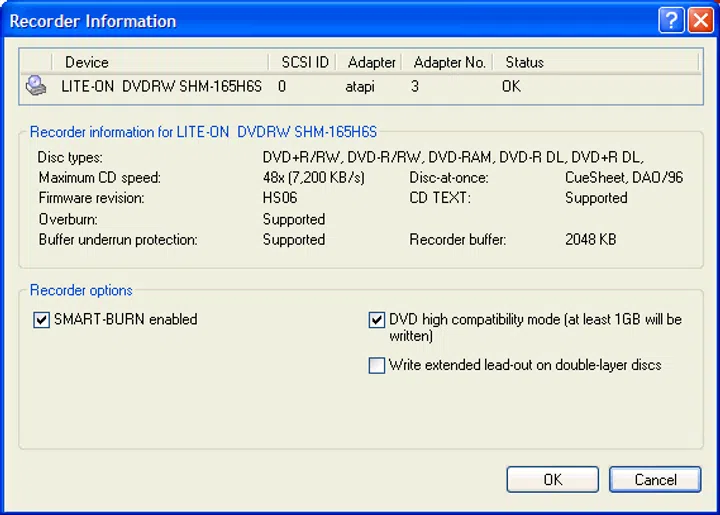Image resolution: width=720 pixels, height=515 pixels.
Task: Click the question mark help button
Action: pos(672,21)
